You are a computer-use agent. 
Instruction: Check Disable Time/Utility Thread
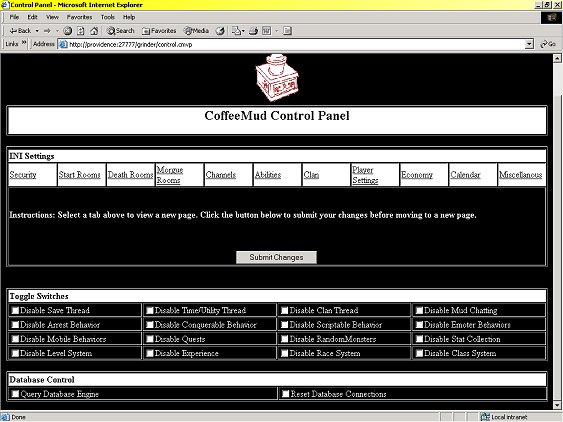(x=150, y=310)
